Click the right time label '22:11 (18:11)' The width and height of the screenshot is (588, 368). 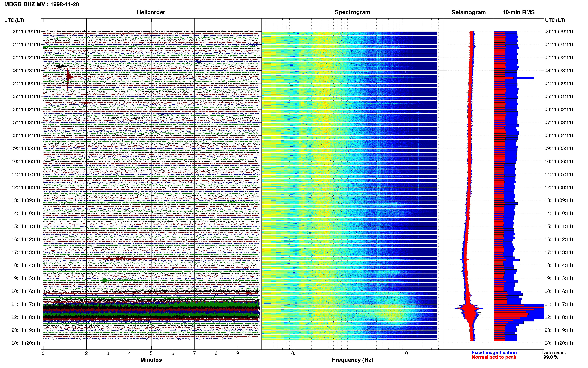(559, 317)
